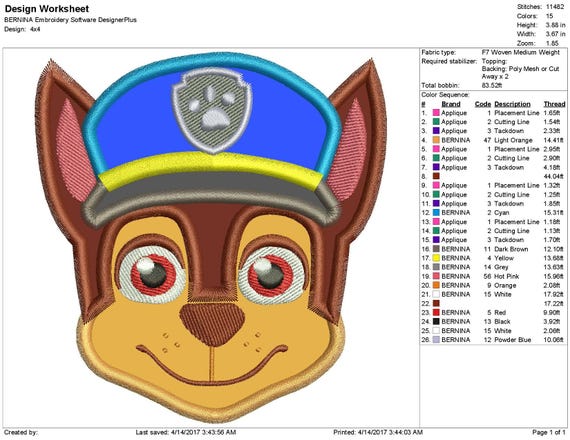
Task: Pick the Hot Pink swatch in row 19
Action: click(436, 276)
